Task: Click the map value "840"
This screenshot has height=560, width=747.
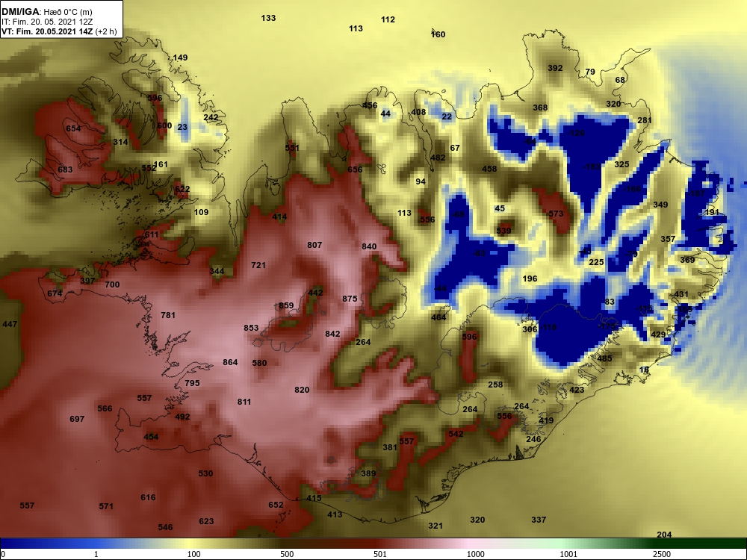Action: [x=369, y=246]
